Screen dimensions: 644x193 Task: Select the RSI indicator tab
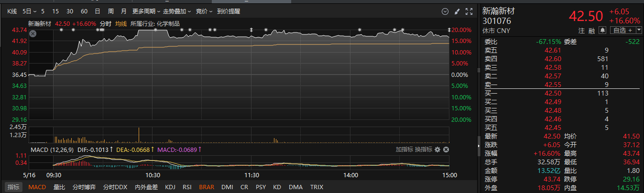tap(187, 187)
